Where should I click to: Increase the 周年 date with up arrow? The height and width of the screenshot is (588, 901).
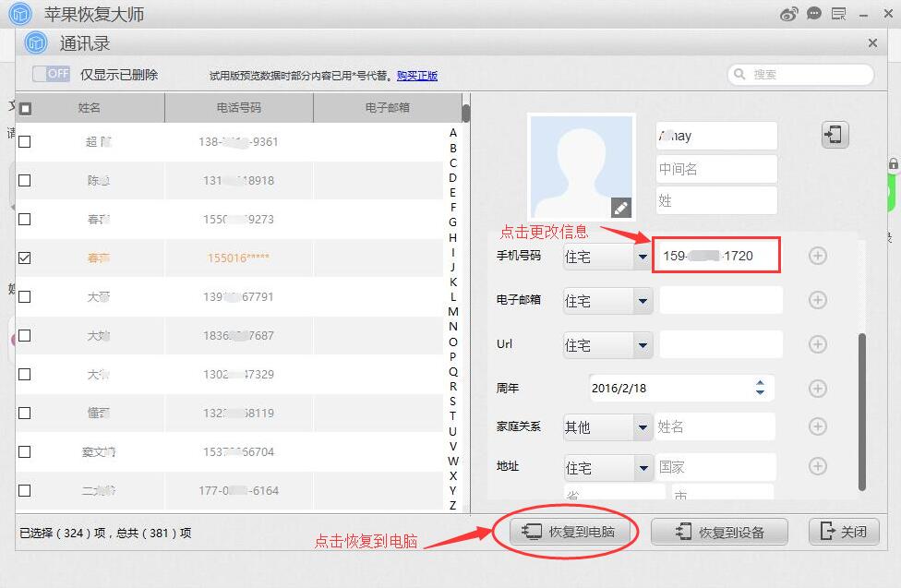point(760,383)
